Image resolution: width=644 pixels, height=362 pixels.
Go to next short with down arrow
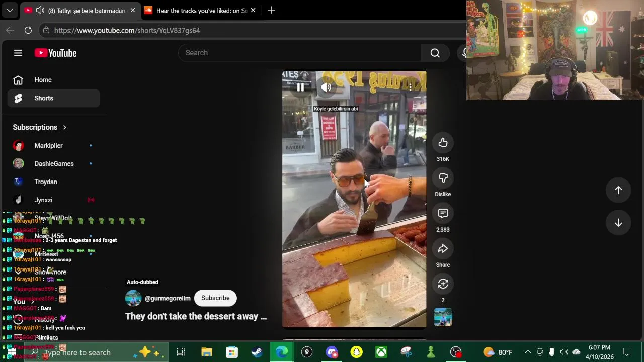point(618,223)
